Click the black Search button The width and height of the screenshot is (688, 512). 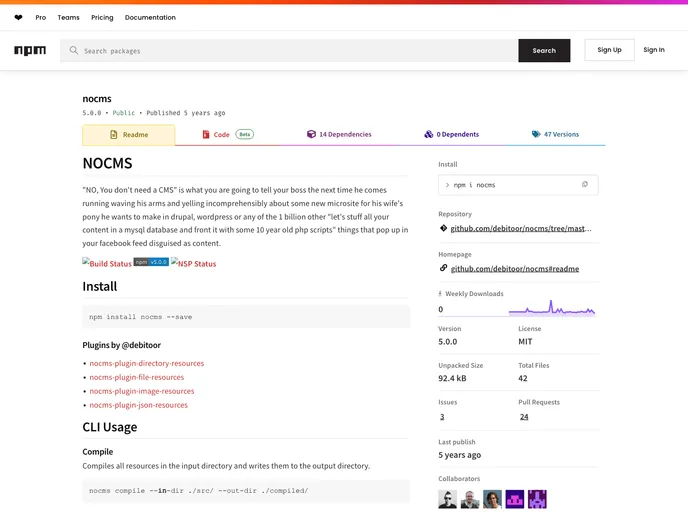coord(544,50)
